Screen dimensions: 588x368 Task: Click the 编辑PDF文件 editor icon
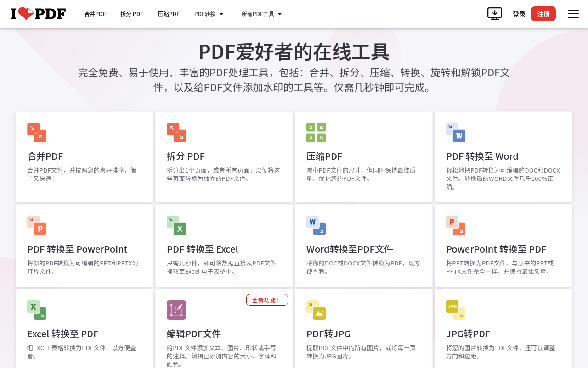pos(176,310)
